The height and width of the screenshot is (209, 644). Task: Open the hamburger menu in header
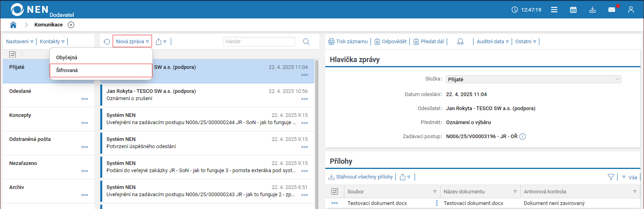coord(554,10)
